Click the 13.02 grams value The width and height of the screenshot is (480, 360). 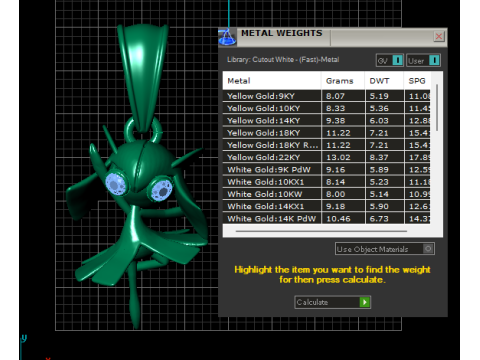[x=338, y=157]
